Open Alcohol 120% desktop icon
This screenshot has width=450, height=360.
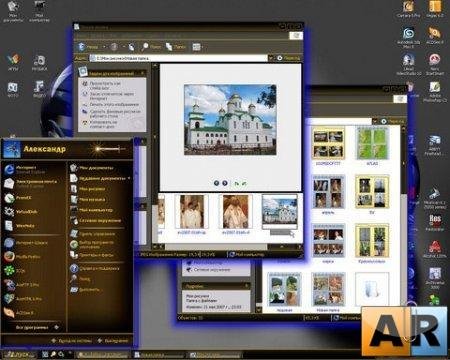(435, 250)
